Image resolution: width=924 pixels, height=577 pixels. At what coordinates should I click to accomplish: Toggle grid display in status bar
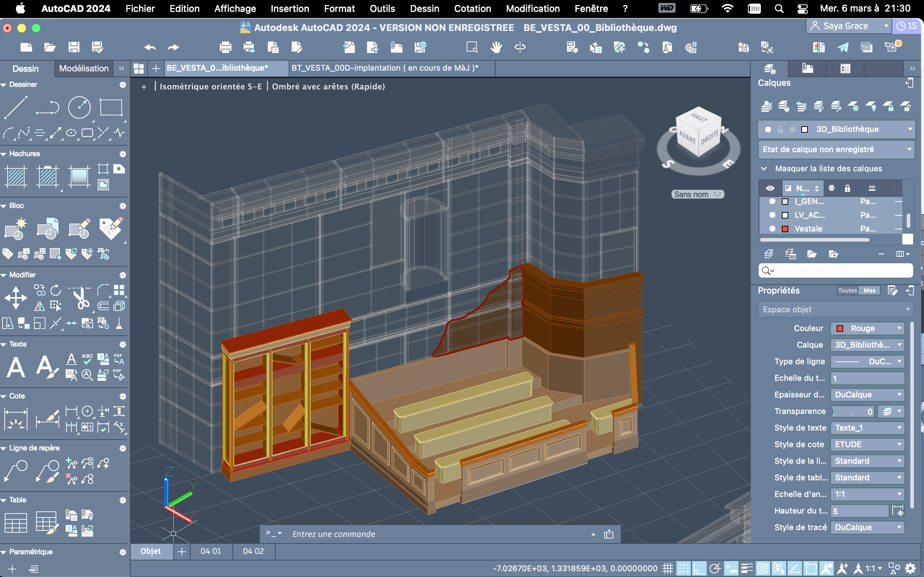(x=668, y=569)
